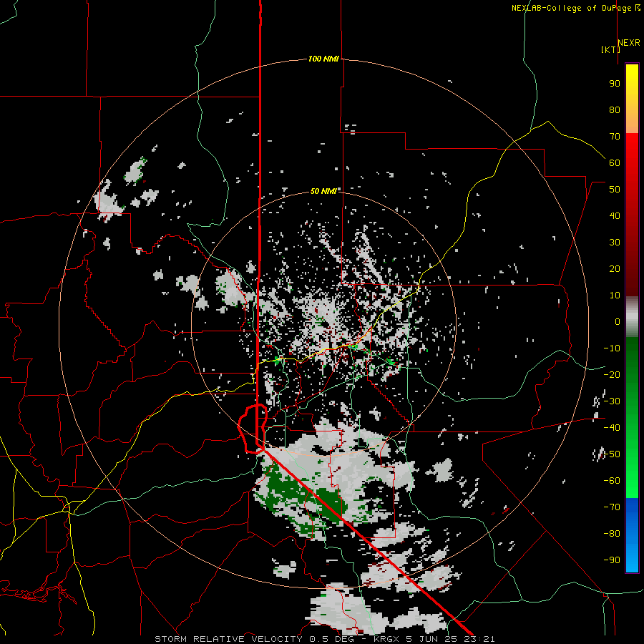Click the 70 value on the velocity scale
The height and width of the screenshot is (644, 644).
coord(615,137)
